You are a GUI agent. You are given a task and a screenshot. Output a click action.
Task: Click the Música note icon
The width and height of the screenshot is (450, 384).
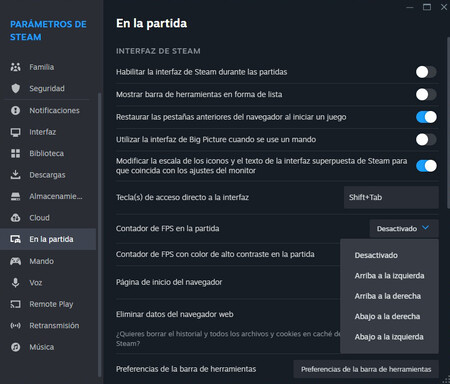coord(15,347)
